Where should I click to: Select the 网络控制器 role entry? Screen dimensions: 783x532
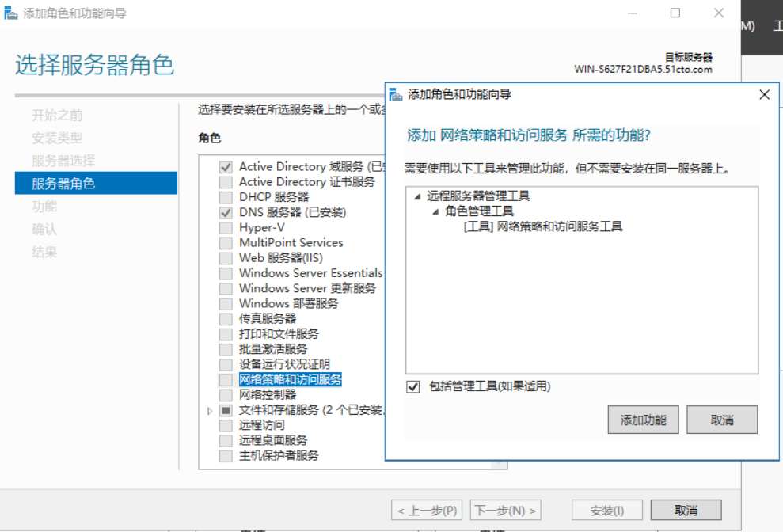click(268, 394)
